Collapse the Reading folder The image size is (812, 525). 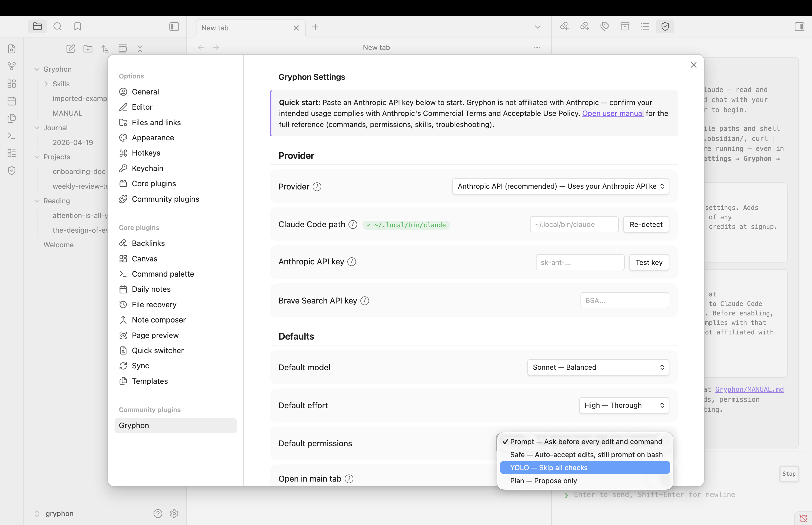(x=37, y=201)
